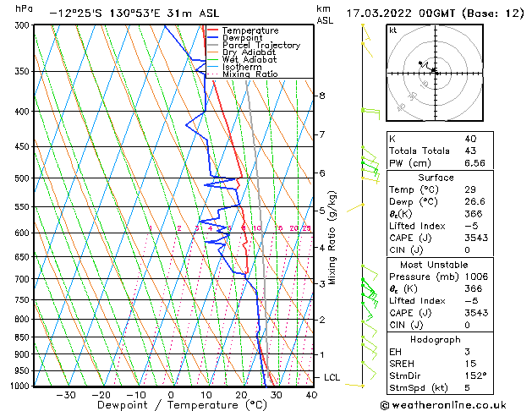This screenshot has height=411, width=532.
Task: Click the station coordinates '-12°25'S 130°53'E 31m ASL'
Action: pyautogui.click(x=134, y=14)
